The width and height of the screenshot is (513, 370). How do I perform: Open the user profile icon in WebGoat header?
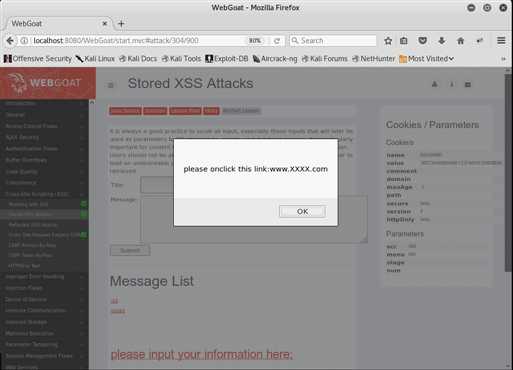tap(434, 84)
